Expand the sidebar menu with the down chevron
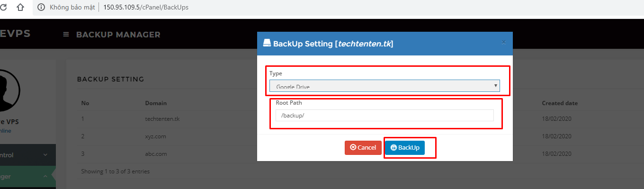Viewport: 644px width, 189px height. click(x=45, y=155)
